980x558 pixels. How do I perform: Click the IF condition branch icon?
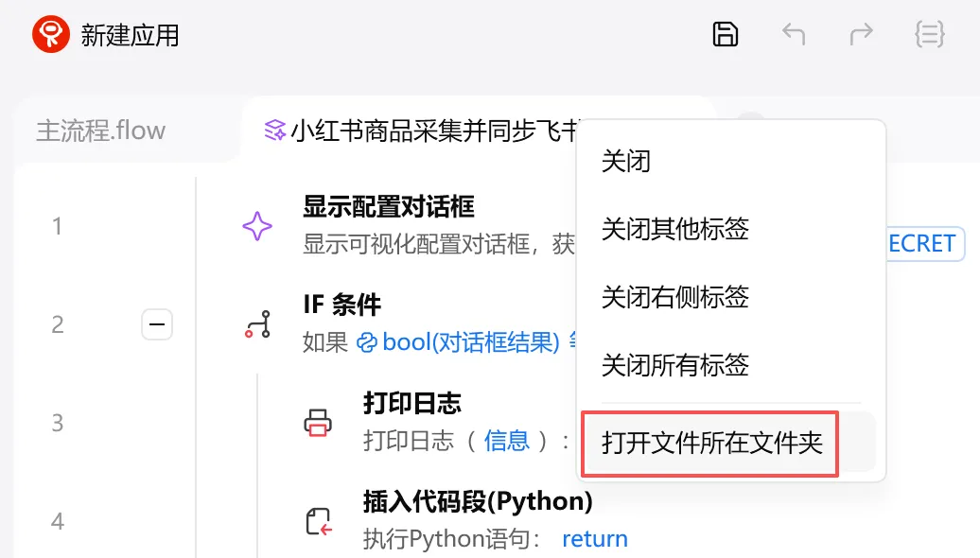click(x=257, y=324)
